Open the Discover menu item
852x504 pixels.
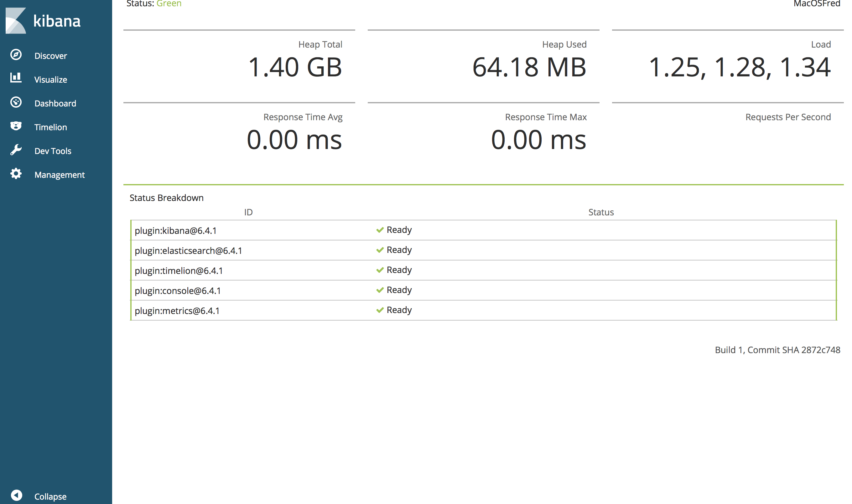51,56
